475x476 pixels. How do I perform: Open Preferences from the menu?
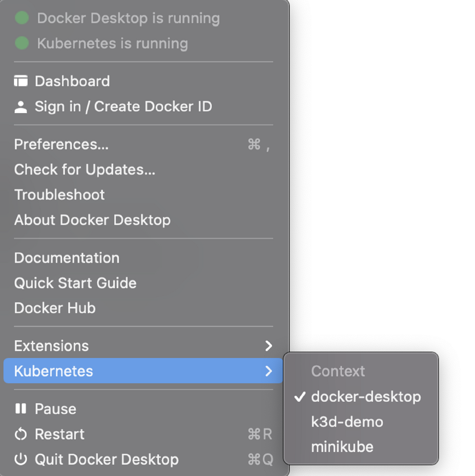click(x=61, y=144)
